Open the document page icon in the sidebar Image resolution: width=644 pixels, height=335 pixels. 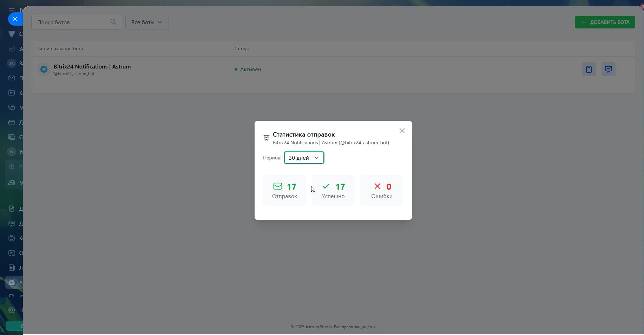pyautogui.click(x=12, y=209)
